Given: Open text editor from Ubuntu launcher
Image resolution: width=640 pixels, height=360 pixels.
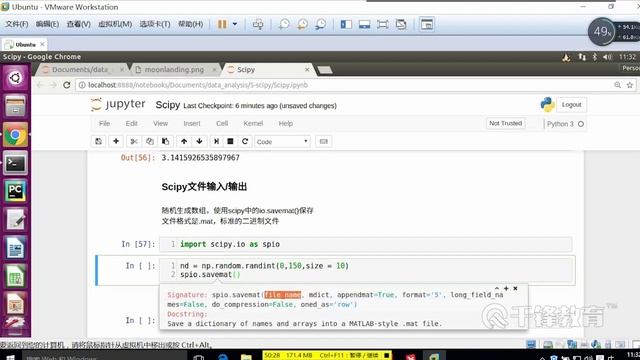Looking at the screenshot, I should tap(15, 220).
